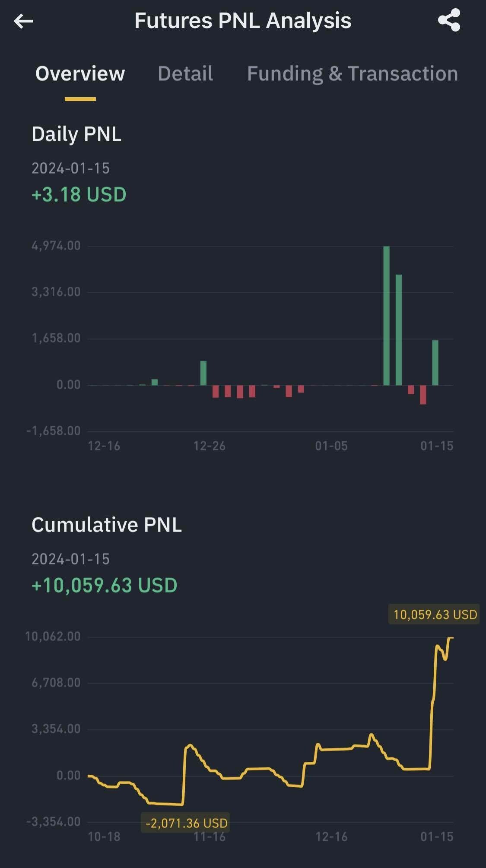Select the Overview tab

(80, 74)
